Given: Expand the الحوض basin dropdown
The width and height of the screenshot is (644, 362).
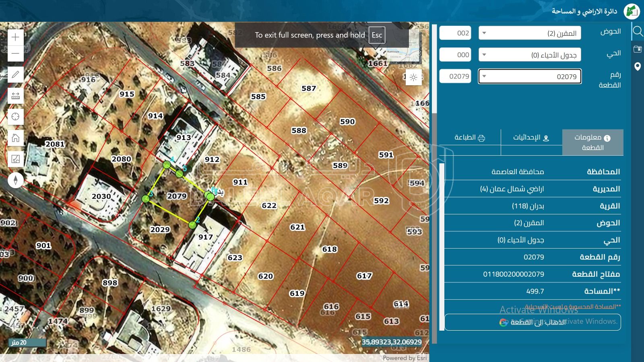Looking at the screenshot, I should pyautogui.click(x=530, y=33).
